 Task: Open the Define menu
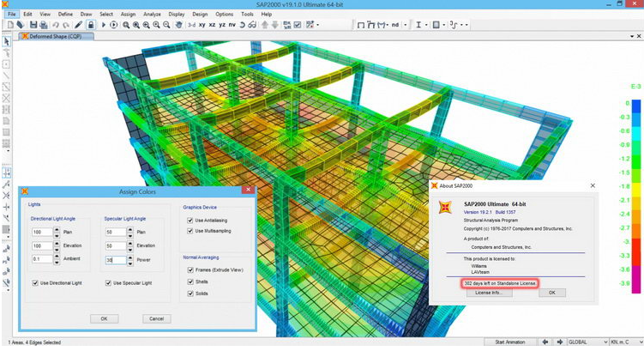point(65,14)
